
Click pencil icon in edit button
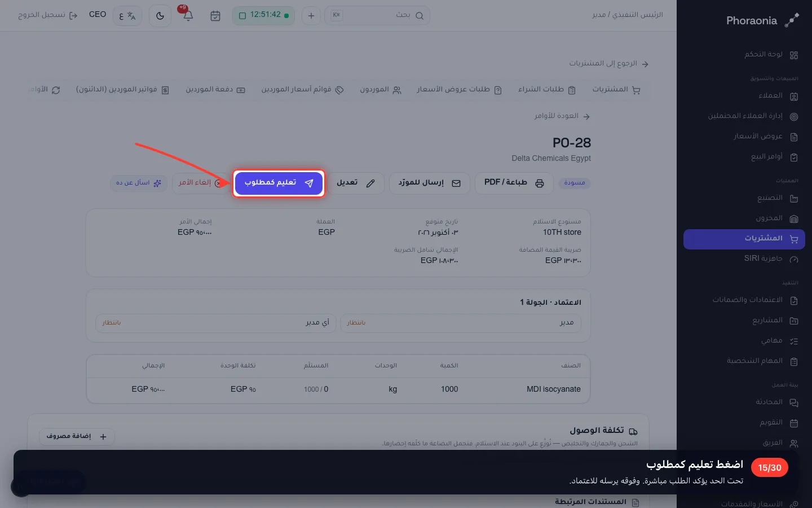[x=370, y=183]
